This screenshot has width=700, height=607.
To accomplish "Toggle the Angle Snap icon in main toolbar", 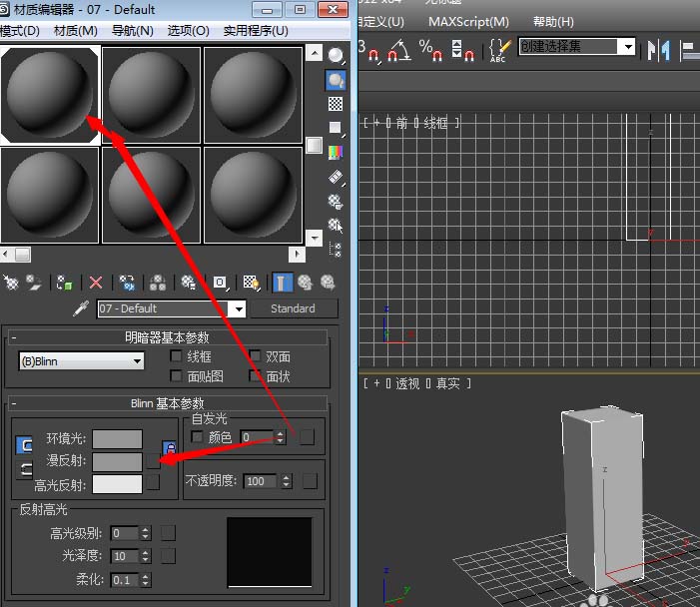I will 398,50.
